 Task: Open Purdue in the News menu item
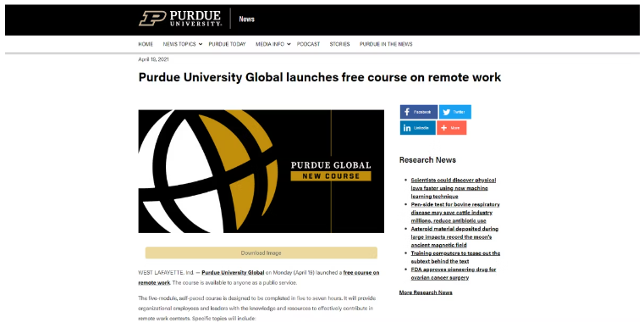(x=386, y=44)
